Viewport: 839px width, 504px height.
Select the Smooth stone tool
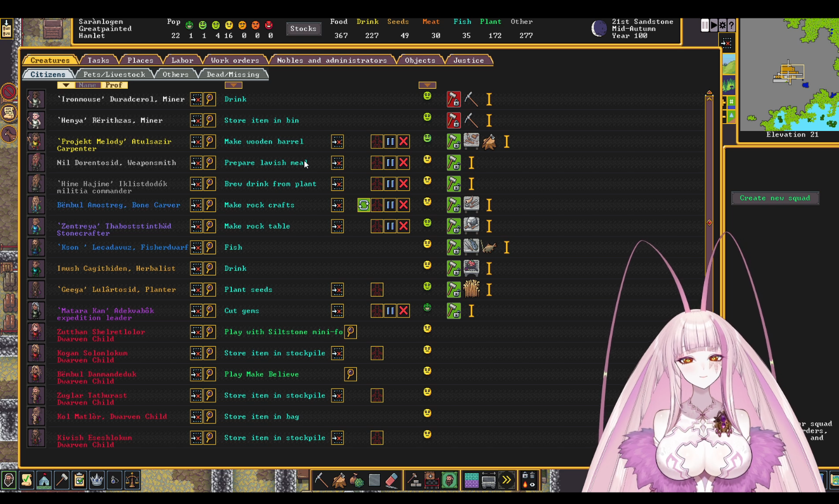374,480
